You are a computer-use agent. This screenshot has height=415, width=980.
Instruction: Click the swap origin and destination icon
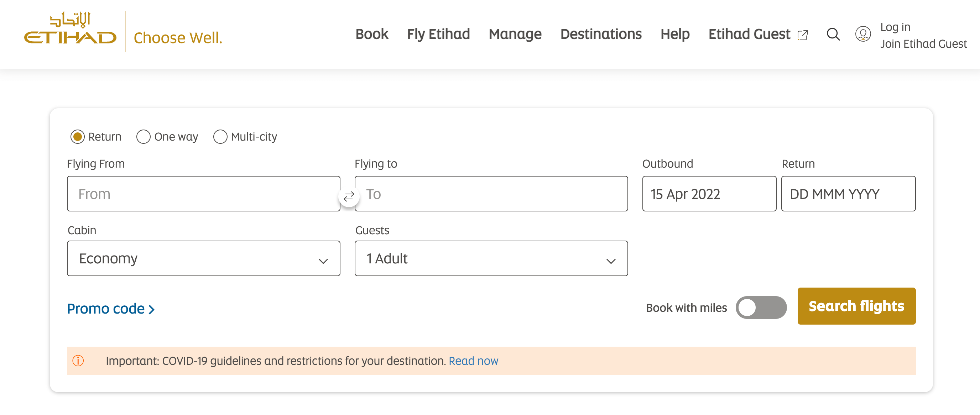(x=349, y=196)
